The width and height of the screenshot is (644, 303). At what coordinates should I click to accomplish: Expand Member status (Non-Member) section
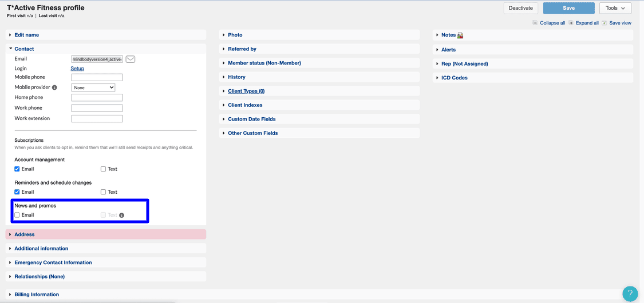(x=319, y=63)
